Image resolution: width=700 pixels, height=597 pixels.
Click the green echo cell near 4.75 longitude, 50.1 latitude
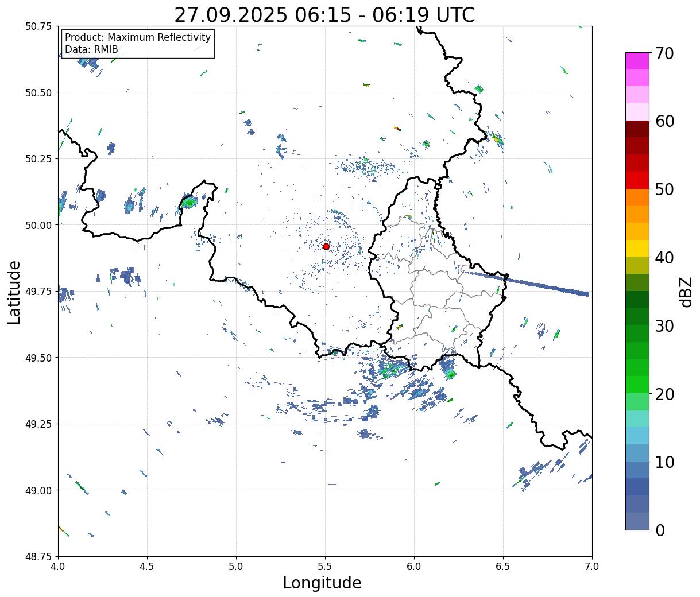(x=188, y=201)
